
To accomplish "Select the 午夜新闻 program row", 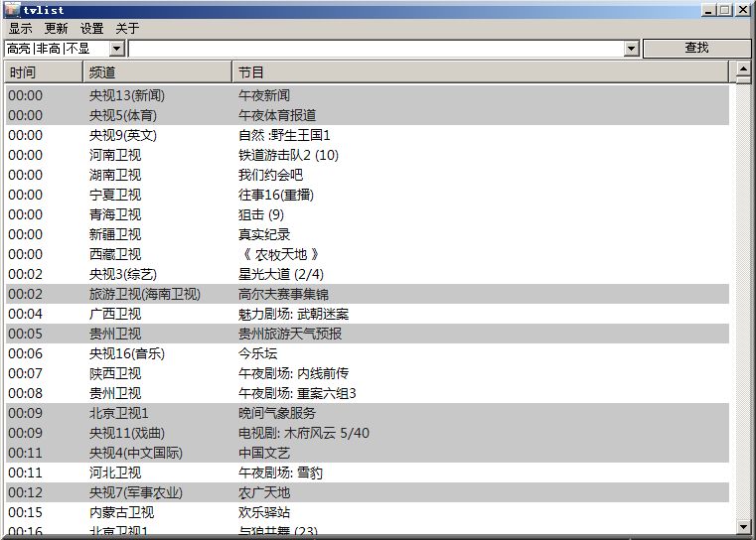I will click(x=367, y=95).
